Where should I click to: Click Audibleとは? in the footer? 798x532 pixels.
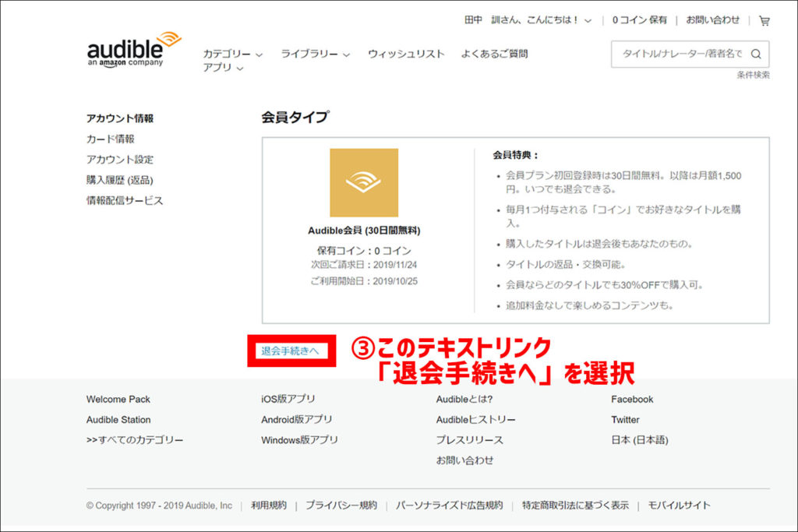(x=464, y=400)
